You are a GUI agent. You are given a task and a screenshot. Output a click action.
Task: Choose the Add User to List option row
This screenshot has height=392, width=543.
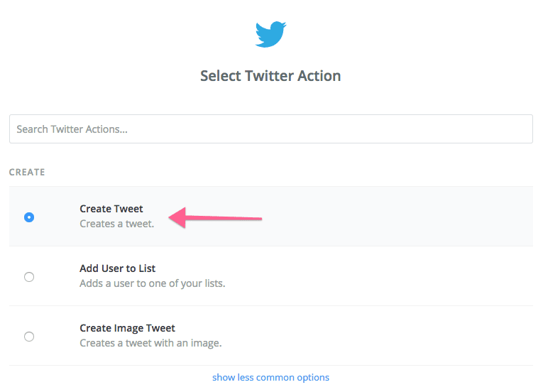271,276
